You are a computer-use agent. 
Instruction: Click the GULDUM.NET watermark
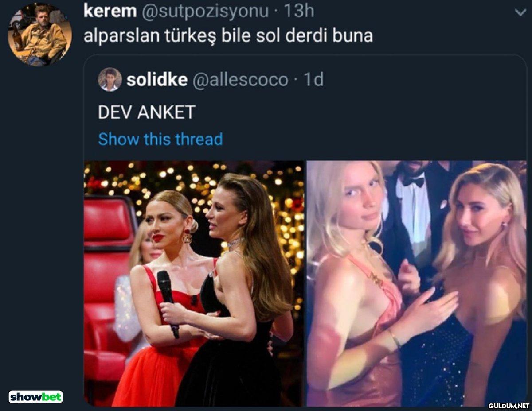coord(509,405)
